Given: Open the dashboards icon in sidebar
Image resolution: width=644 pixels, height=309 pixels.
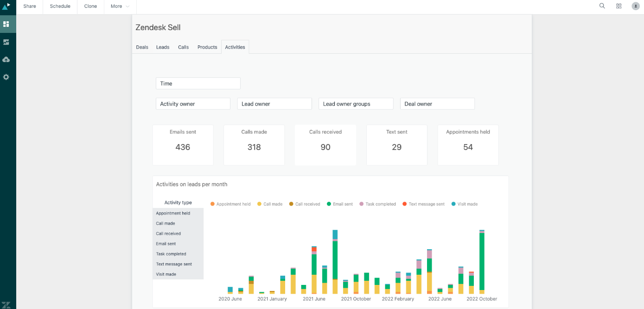Looking at the screenshot, I should click(x=6, y=24).
